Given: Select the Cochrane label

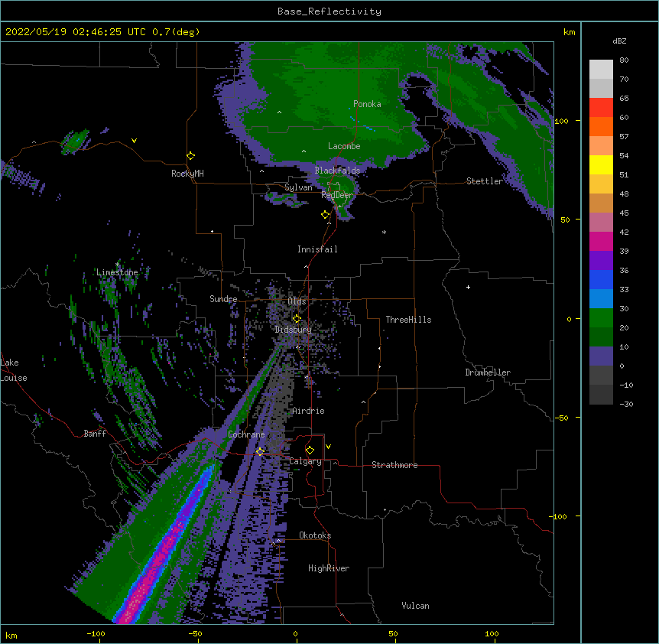Looking at the screenshot, I should [246, 434].
